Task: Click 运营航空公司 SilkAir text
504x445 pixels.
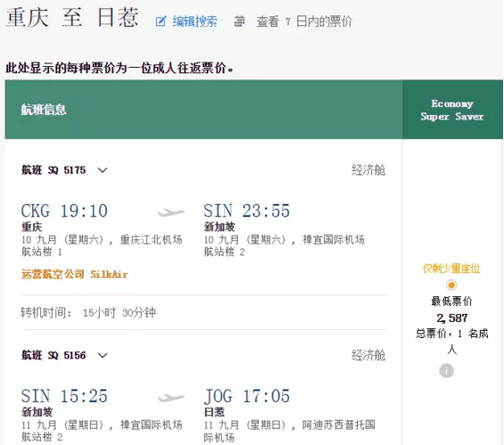Action: tap(75, 275)
